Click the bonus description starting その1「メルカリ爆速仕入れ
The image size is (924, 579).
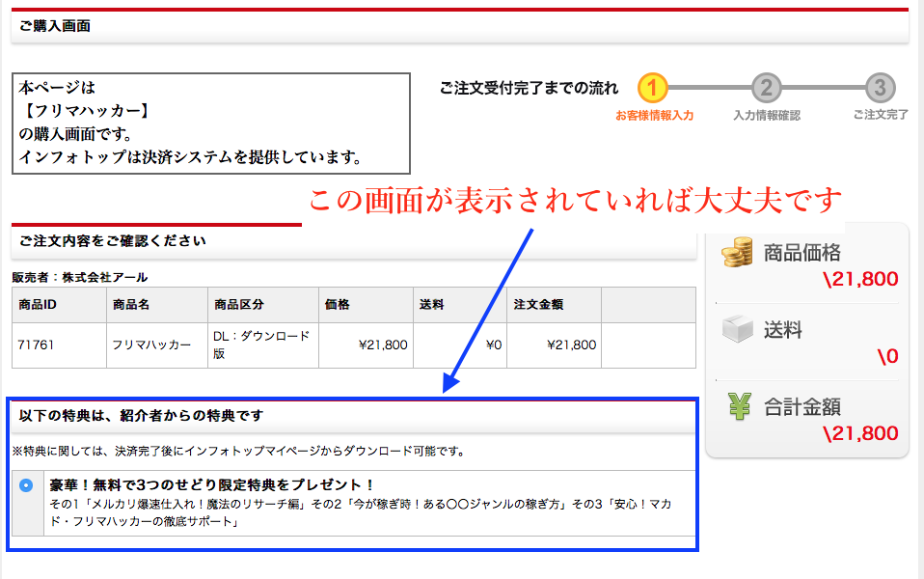(x=361, y=513)
